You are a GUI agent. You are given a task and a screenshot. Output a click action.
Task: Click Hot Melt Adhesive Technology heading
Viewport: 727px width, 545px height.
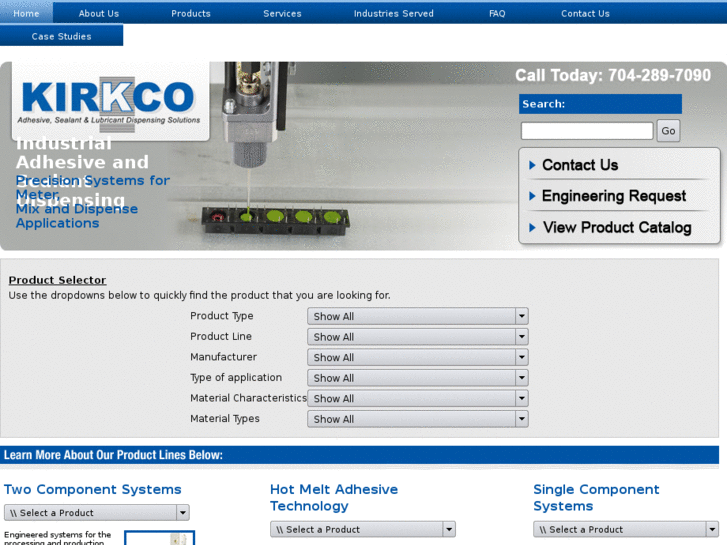[x=334, y=498]
